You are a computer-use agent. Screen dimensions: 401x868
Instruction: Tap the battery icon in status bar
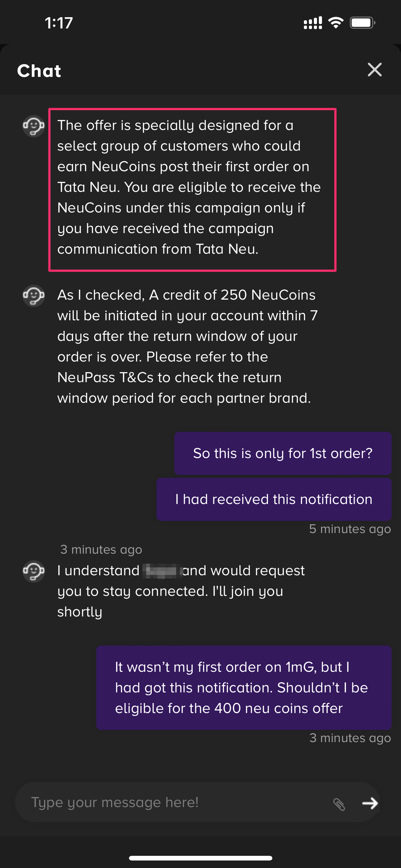362,22
